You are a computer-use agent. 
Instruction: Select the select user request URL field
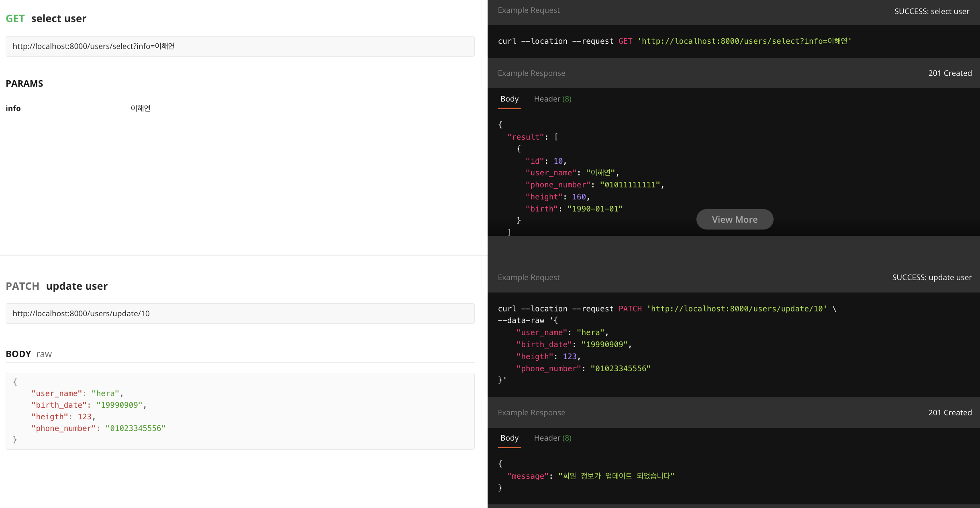pyautogui.click(x=240, y=46)
